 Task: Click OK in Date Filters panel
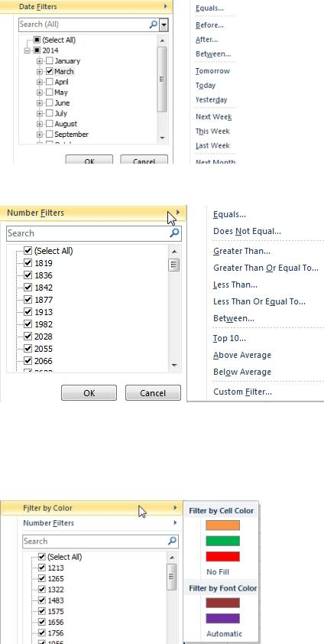pyautogui.click(x=89, y=160)
